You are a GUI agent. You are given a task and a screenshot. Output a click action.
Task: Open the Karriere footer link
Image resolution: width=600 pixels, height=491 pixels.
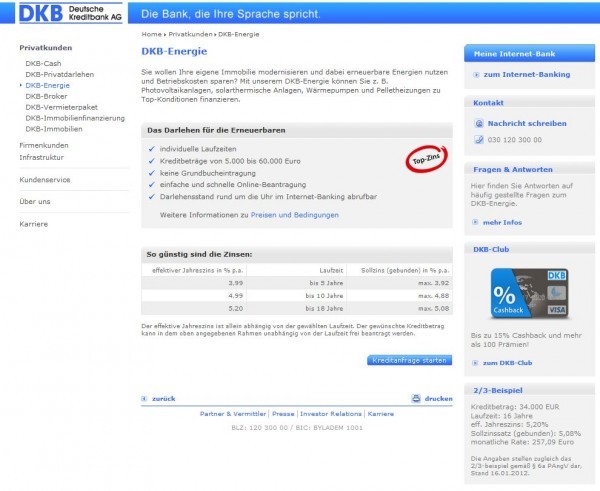coord(381,414)
